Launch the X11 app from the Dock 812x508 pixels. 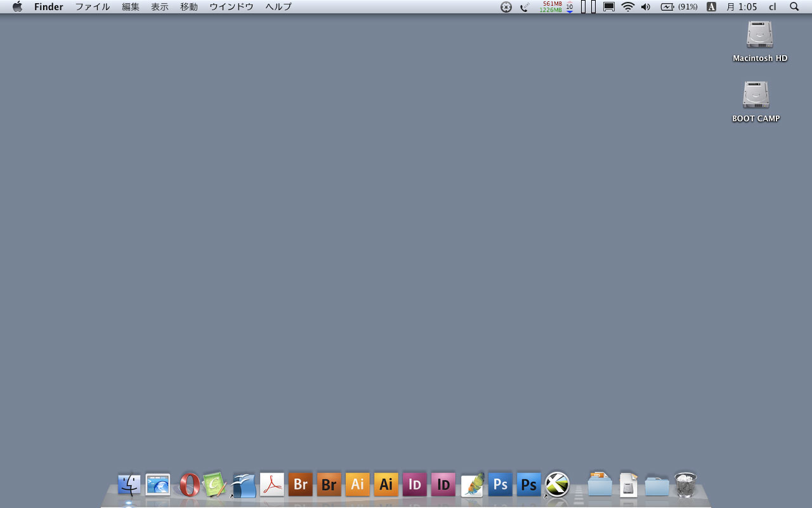(x=558, y=485)
